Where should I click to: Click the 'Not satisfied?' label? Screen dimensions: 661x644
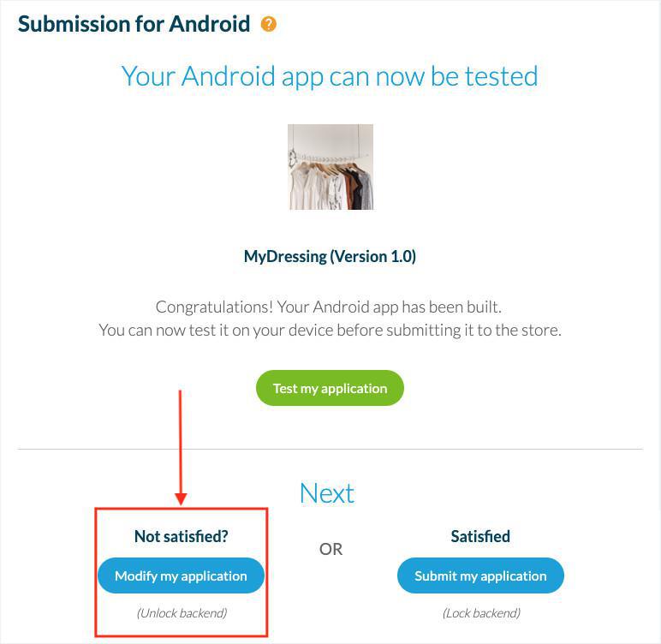[x=181, y=536]
